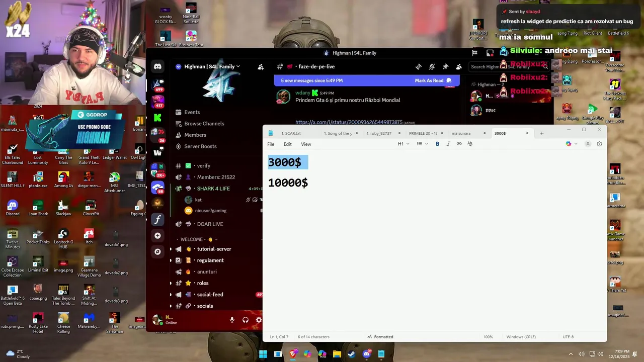Click Mark As Read in Discord
Image resolution: width=644 pixels, height=362 pixels.
[x=433, y=80]
